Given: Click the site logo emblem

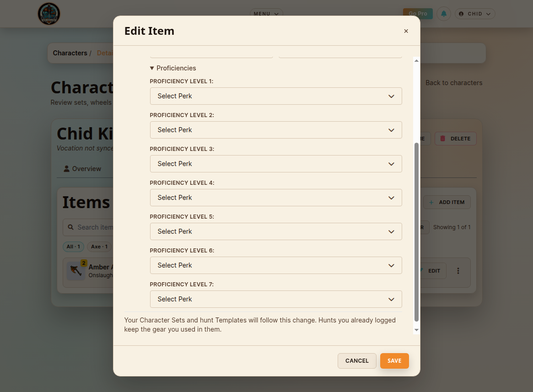Looking at the screenshot, I should tap(49, 14).
